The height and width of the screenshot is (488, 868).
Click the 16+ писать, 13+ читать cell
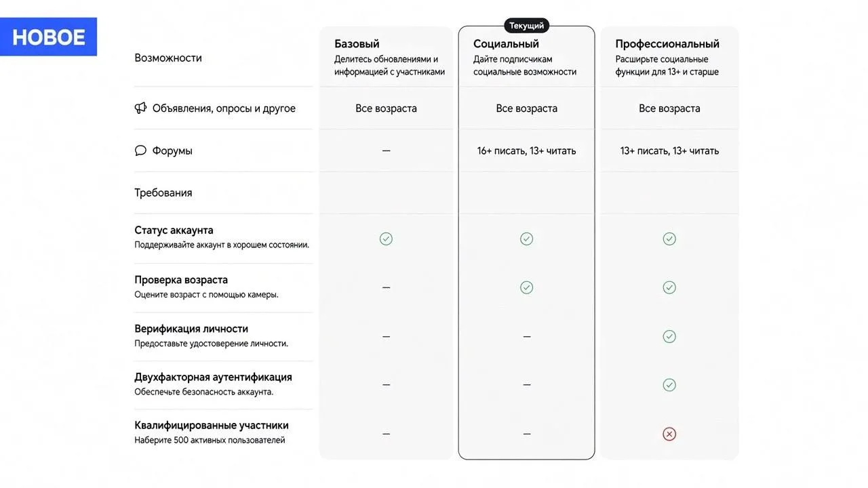[x=526, y=150]
